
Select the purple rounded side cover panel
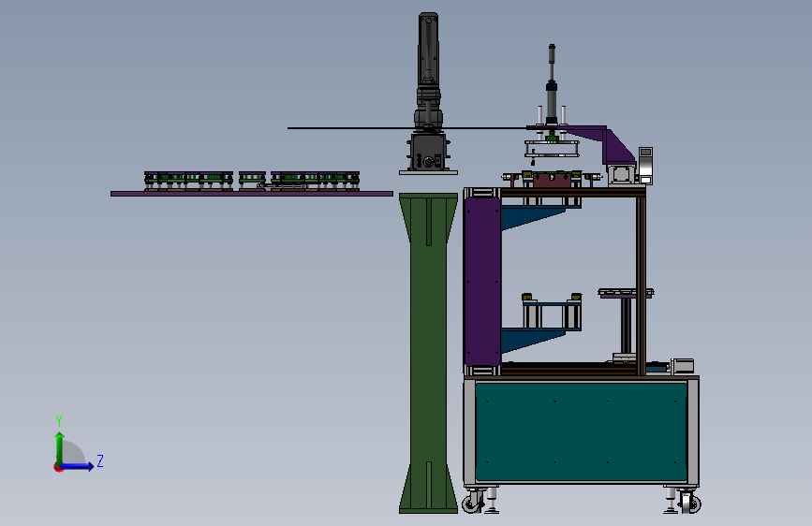(482, 282)
